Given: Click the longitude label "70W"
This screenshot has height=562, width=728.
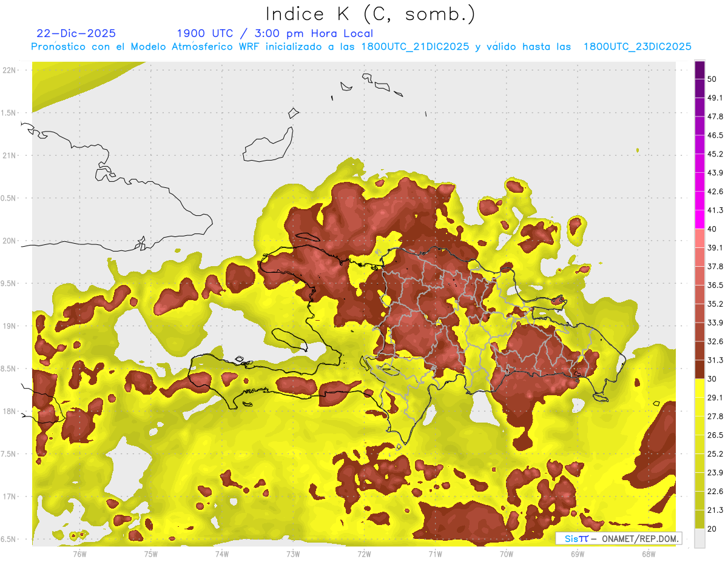Looking at the screenshot, I should (507, 554).
